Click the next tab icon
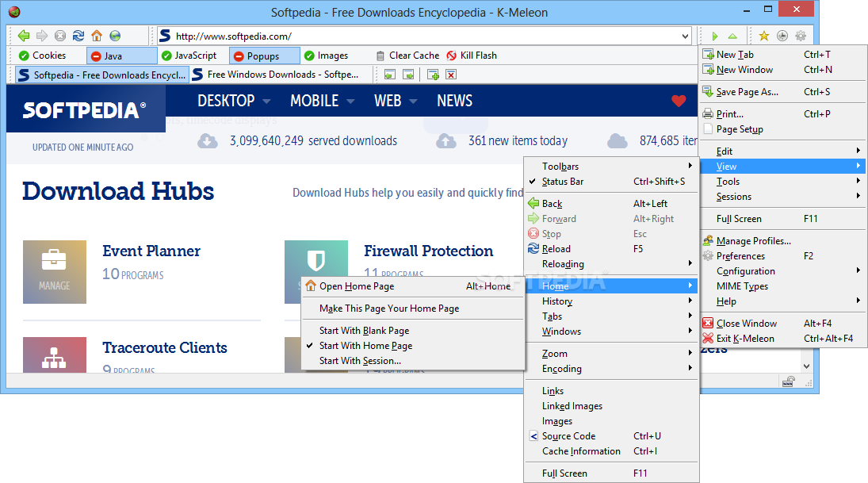868x483 pixels. (x=408, y=75)
